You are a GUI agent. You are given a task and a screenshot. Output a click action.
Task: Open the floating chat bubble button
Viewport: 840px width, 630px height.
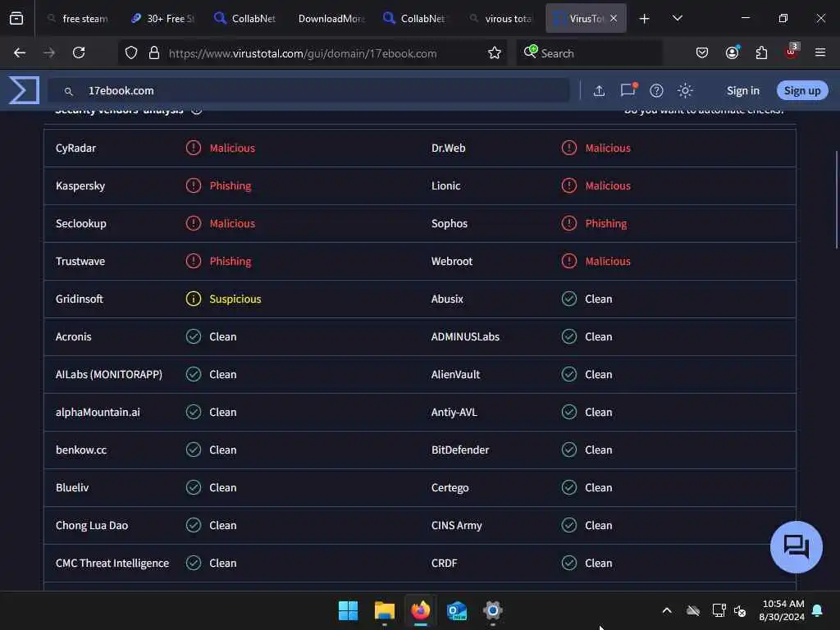point(796,547)
